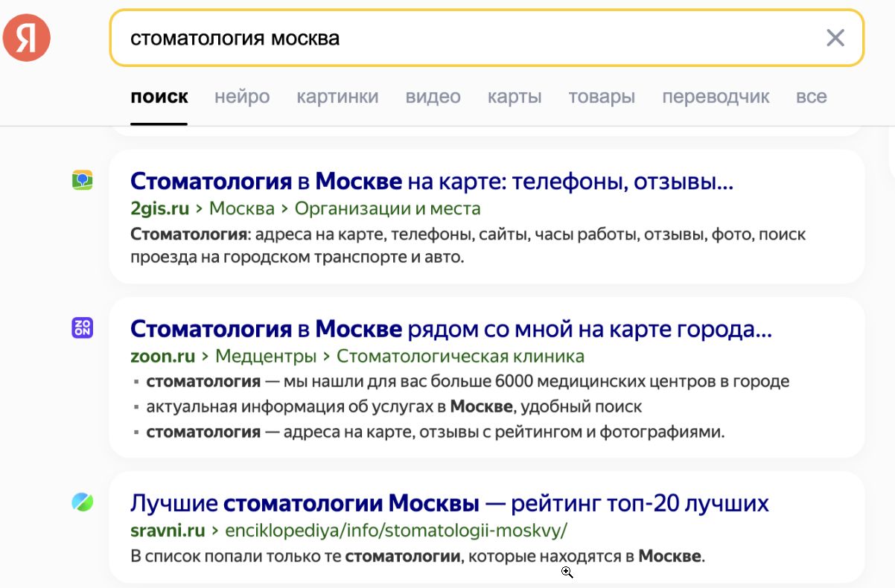Click snippet line 'больше 6000 медицинских центров'
This screenshot has width=895, height=588.
coord(468,382)
